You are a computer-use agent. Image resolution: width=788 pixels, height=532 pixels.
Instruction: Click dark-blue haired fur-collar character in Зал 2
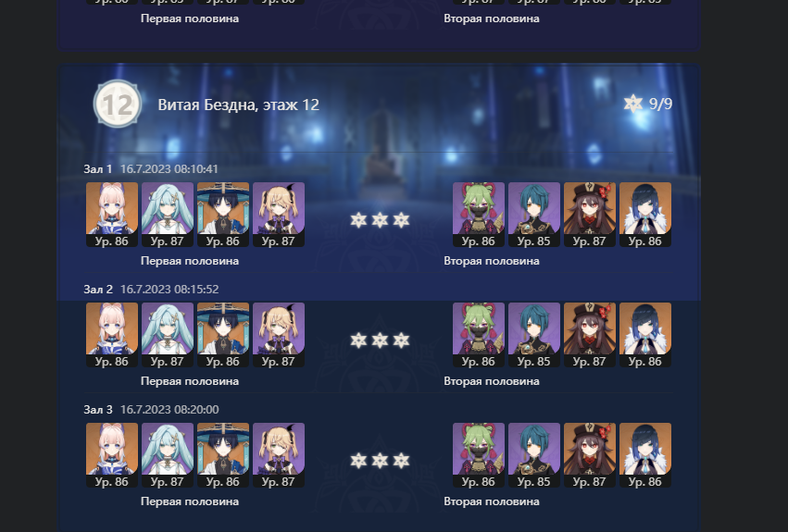coord(645,335)
